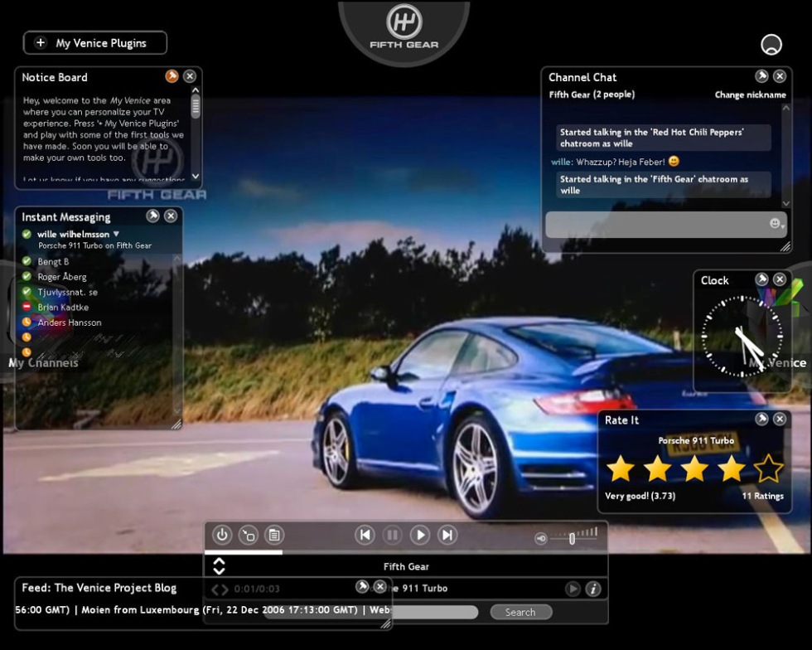Close the Notice Board widget

click(190, 77)
